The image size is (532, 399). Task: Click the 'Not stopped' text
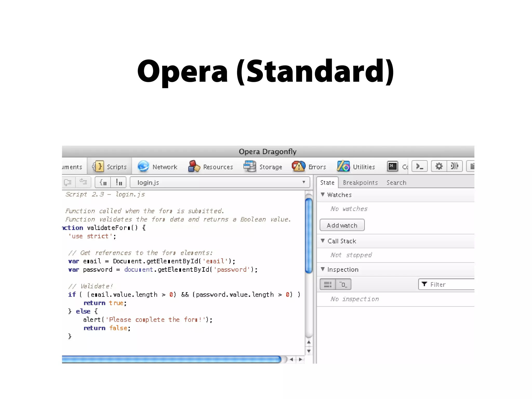(x=351, y=255)
